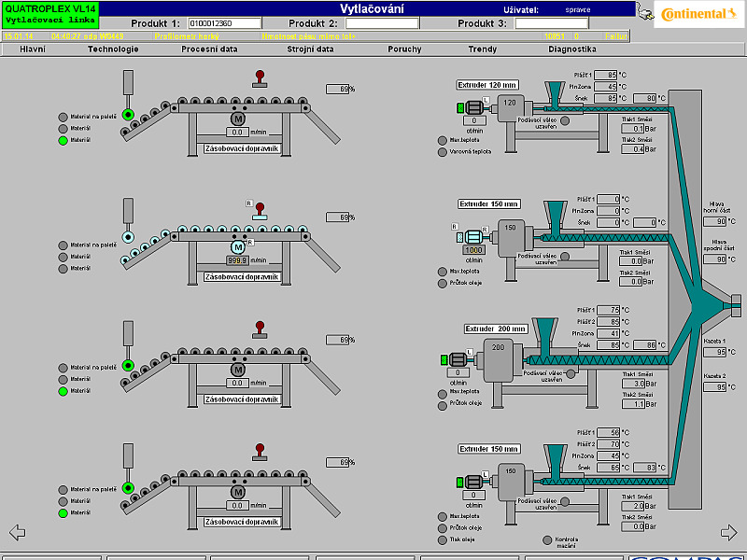Click the Extruder 120 mm label
This screenshot has height=560, width=747.
[486, 85]
